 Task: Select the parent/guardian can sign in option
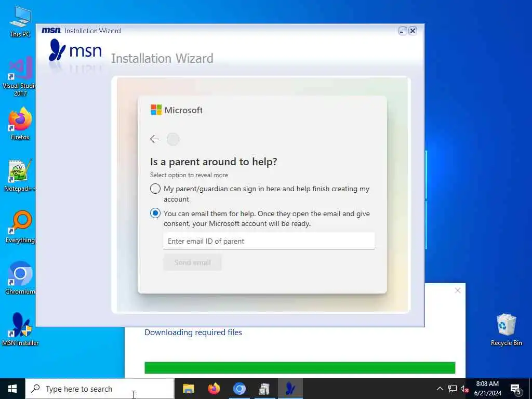(155, 189)
